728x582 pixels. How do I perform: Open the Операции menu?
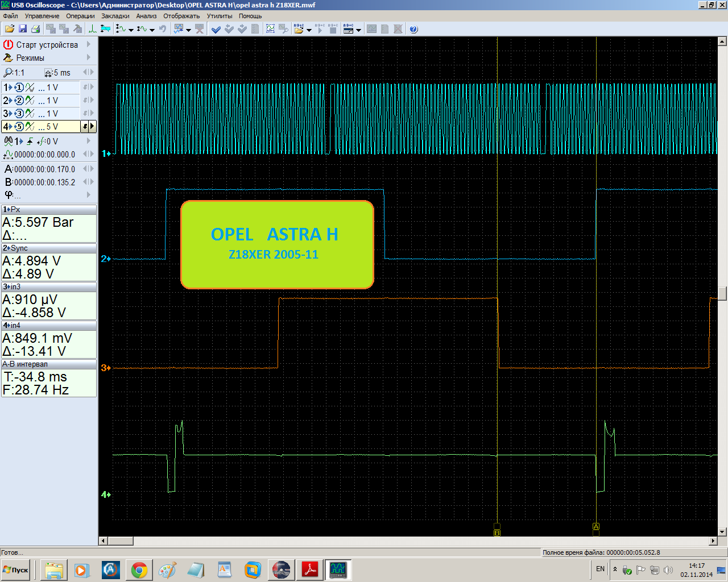click(x=80, y=16)
